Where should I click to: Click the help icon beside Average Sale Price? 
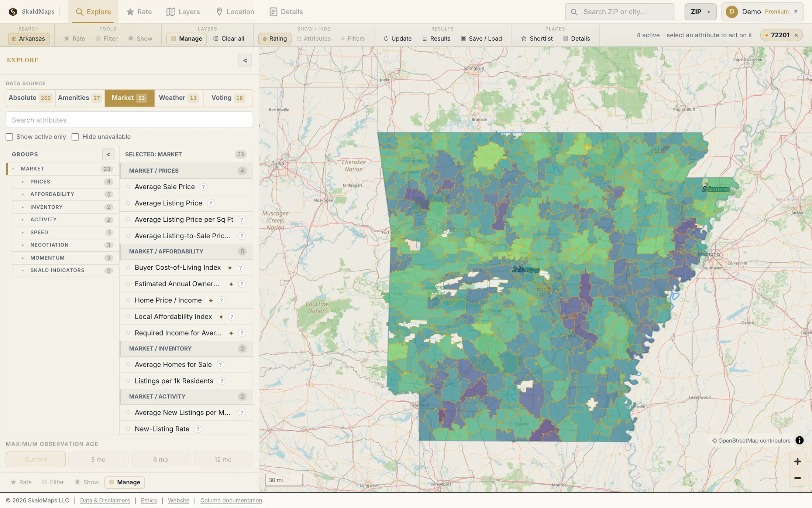click(203, 187)
